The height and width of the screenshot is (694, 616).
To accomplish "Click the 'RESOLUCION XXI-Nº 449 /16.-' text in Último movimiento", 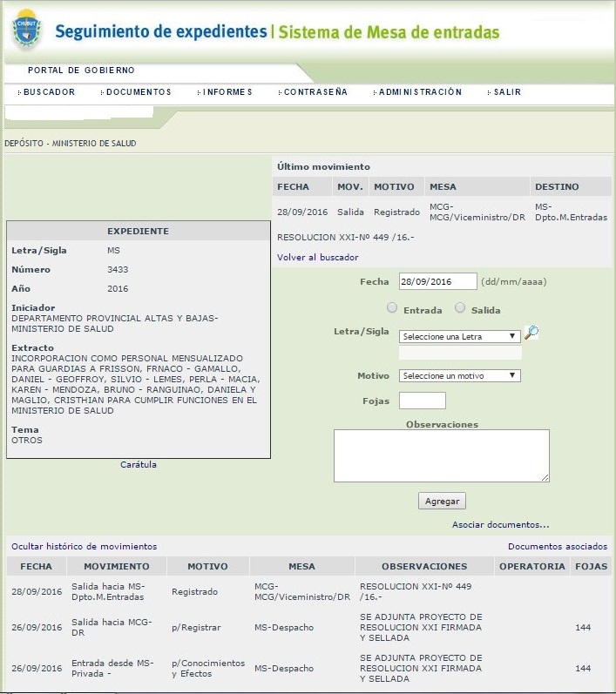I will 345,237.
